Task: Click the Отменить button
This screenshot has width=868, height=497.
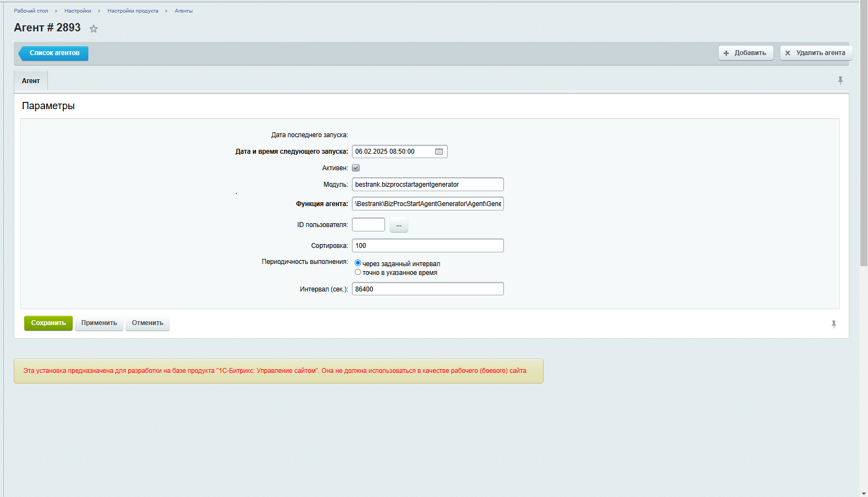Action: point(148,323)
